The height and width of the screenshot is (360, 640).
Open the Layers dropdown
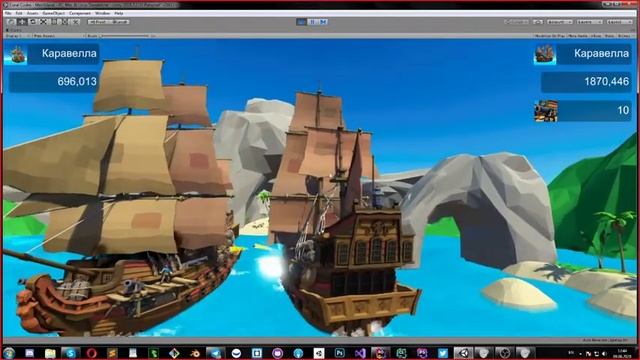click(589, 22)
